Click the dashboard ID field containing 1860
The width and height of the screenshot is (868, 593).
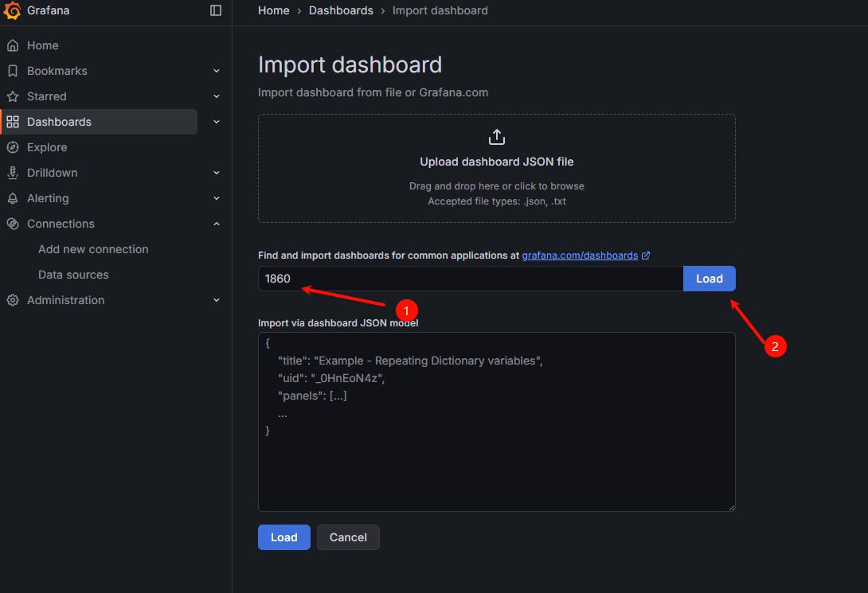(x=470, y=279)
